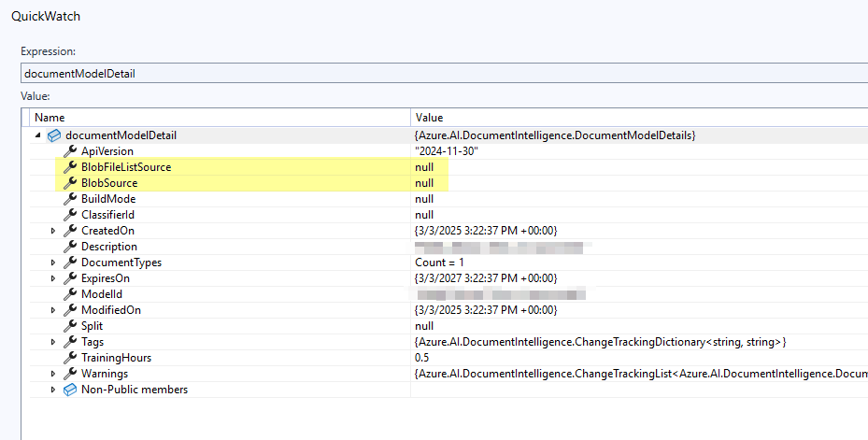Click the wrench icon beside ModifiedOn

coord(70,310)
